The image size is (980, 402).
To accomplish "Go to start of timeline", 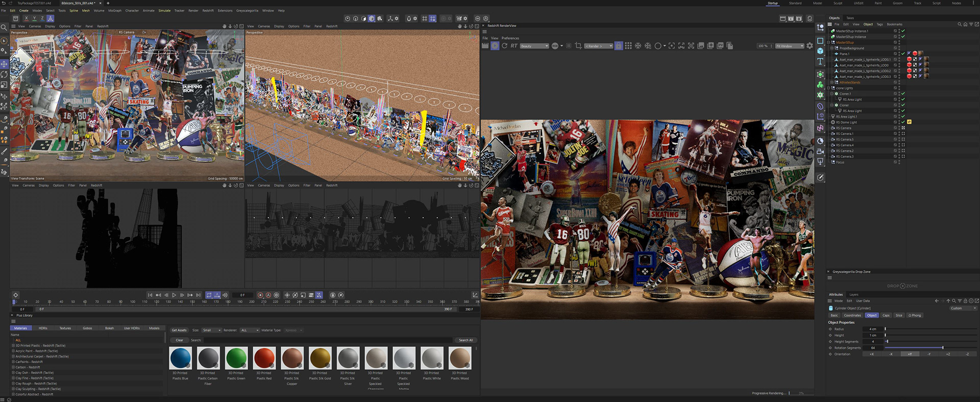I will (x=150, y=295).
